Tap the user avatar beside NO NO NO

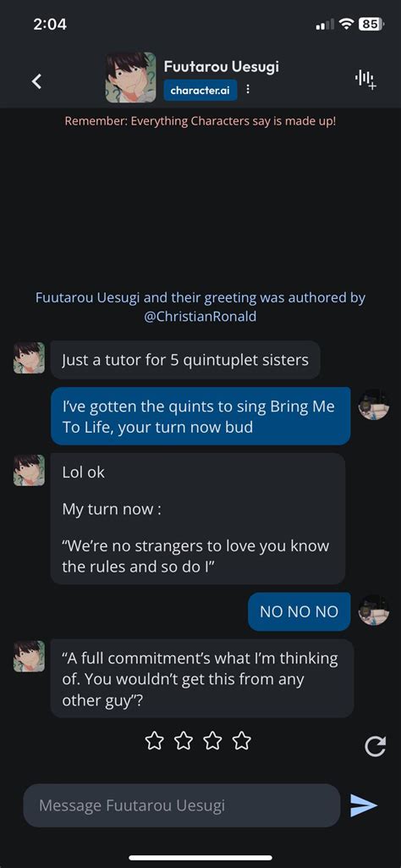coord(373,610)
